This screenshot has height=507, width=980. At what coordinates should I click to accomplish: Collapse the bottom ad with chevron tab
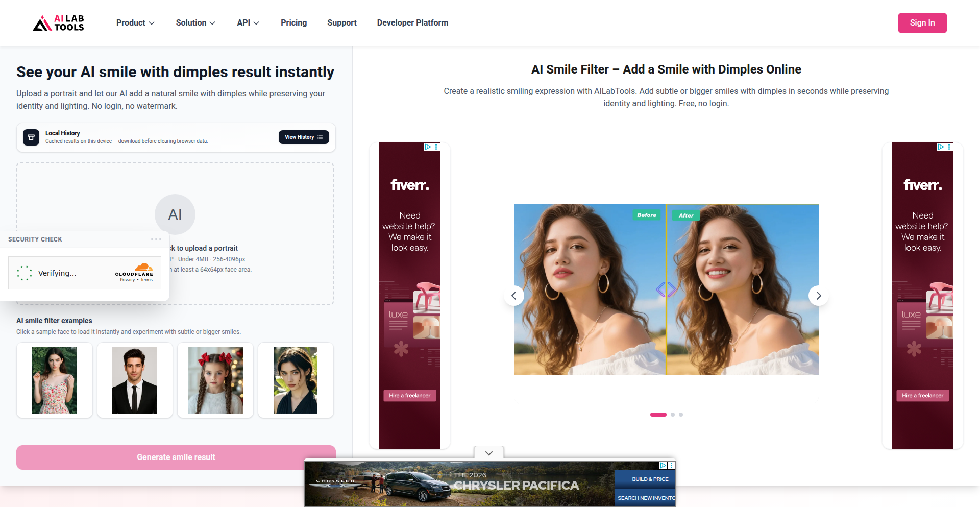click(489, 453)
